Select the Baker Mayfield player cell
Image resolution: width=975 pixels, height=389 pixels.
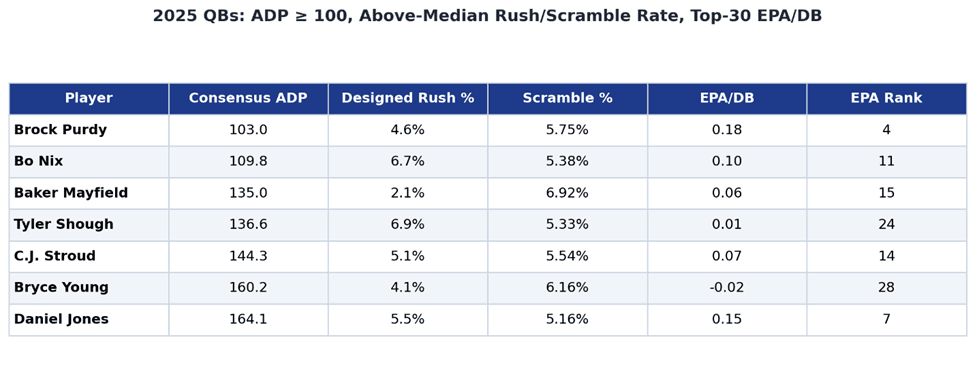click(89, 193)
